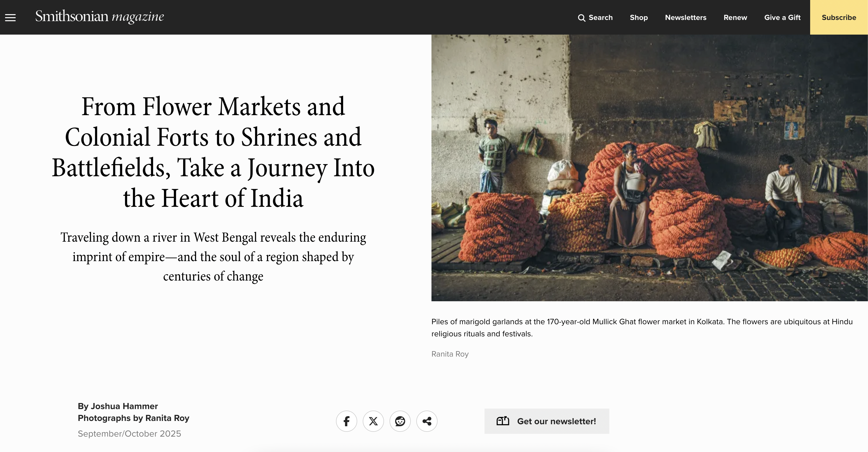
Task: Click the mailbox icon beside newsletter text
Action: pos(503,421)
